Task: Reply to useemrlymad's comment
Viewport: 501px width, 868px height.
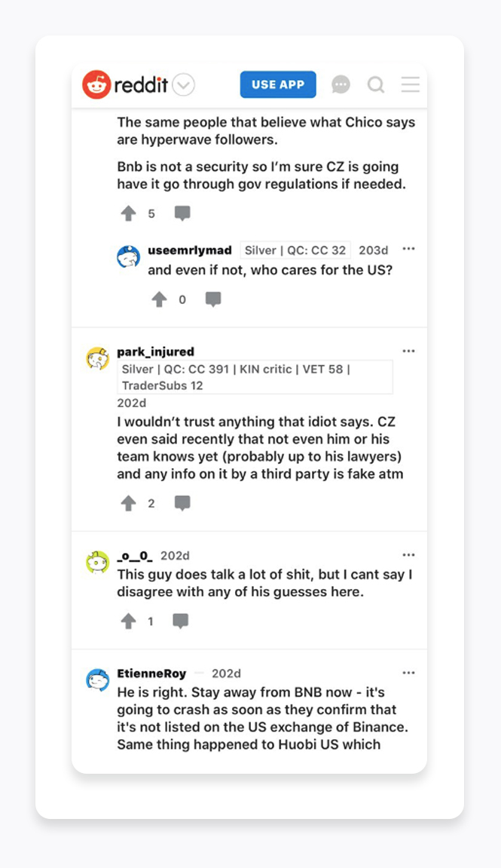Action: pyautogui.click(x=213, y=299)
